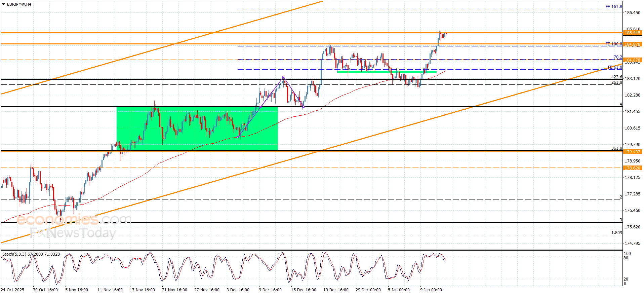The height and width of the screenshot is (294, 644).
Task: Click the 1.809 level label
Action: coord(617,233)
